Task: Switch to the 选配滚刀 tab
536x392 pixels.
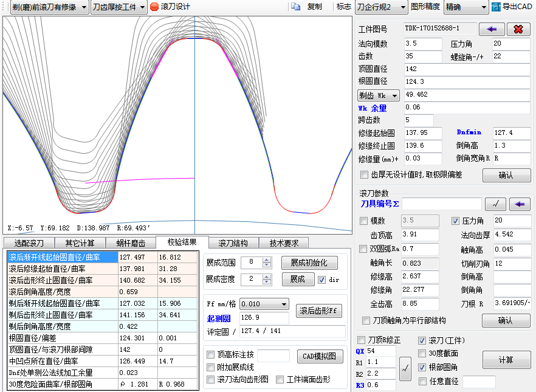Action: (x=29, y=243)
